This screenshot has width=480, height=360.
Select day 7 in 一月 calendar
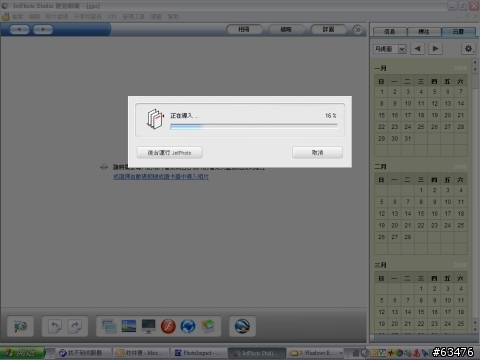[461, 92]
